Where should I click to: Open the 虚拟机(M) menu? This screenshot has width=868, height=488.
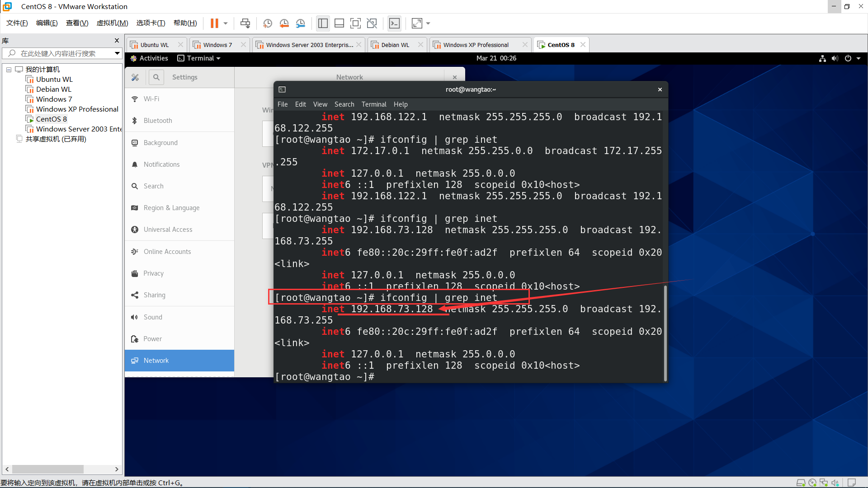[x=112, y=23]
